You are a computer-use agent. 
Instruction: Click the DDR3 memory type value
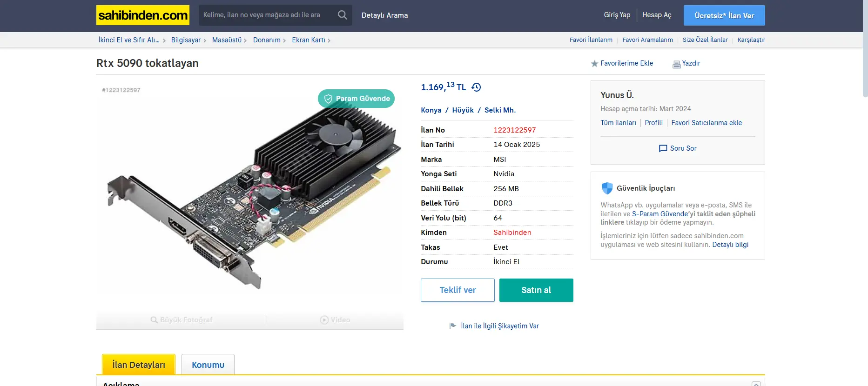(x=503, y=203)
